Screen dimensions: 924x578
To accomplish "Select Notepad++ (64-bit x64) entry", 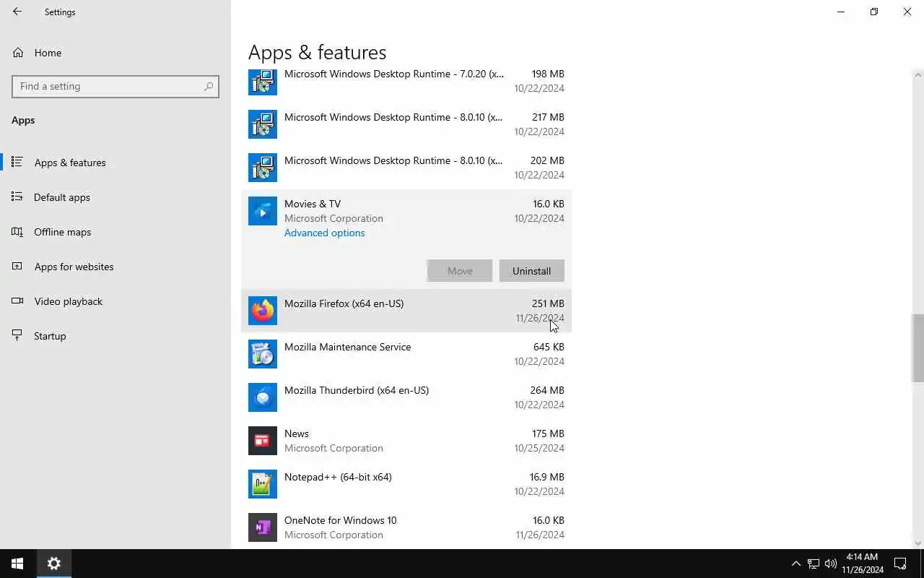I will (406, 484).
